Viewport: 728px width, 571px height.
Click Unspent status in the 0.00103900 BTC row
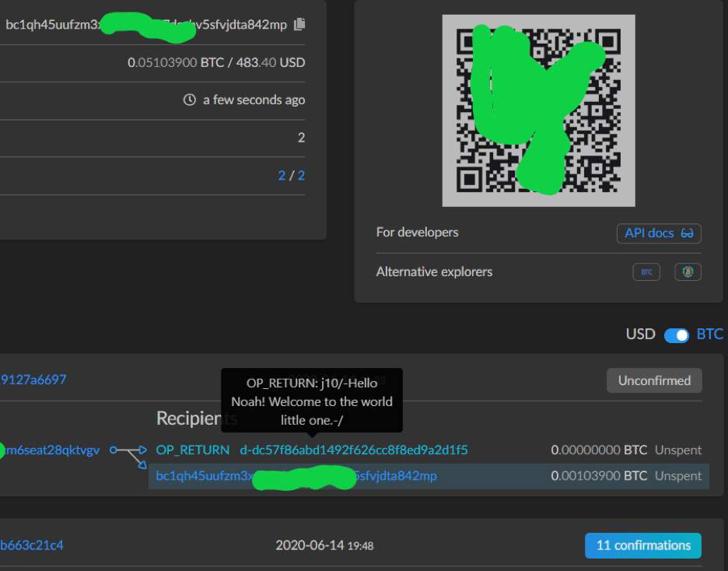[678, 476]
